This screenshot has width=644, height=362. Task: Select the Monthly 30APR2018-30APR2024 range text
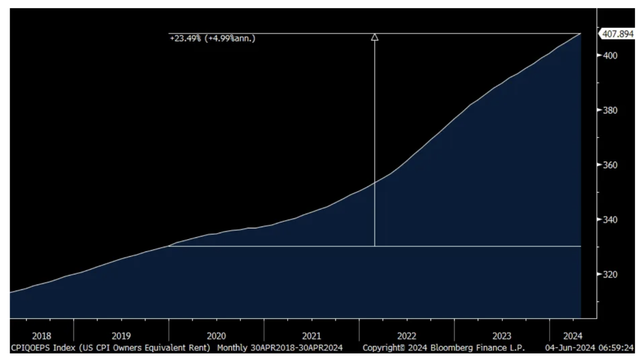pos(280,347)
